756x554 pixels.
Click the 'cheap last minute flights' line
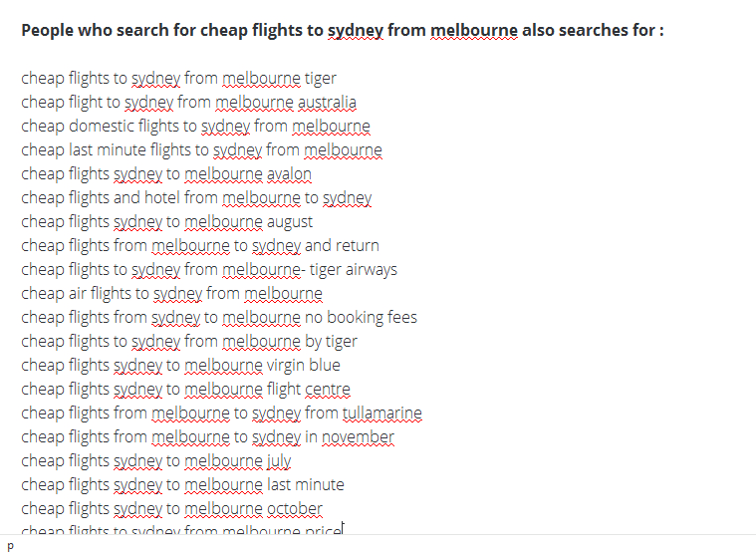tap(201, 149)
